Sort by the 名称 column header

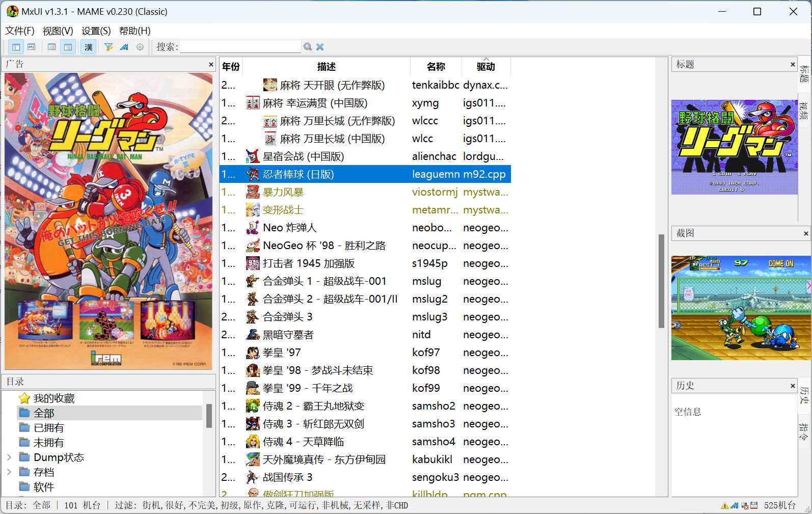pyautogui.click(x=436, y=66)
